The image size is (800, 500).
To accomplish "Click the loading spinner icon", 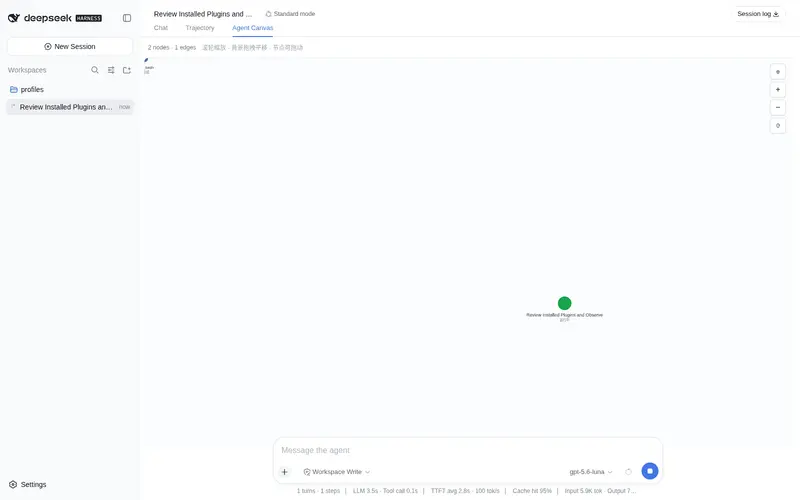I will [629, 472].
